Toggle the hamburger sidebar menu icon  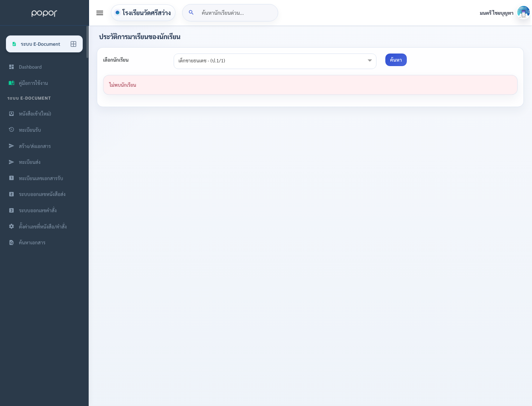click(100, 13)
